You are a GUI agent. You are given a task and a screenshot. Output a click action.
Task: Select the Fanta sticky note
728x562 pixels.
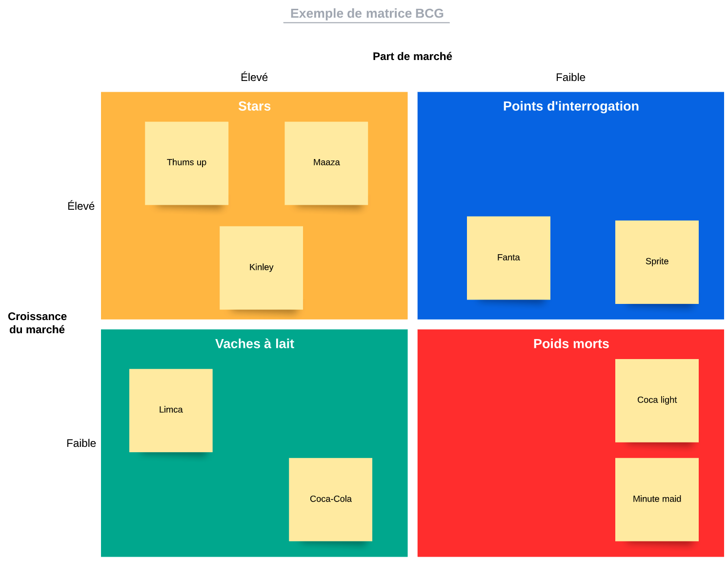(x=508, y=258)
